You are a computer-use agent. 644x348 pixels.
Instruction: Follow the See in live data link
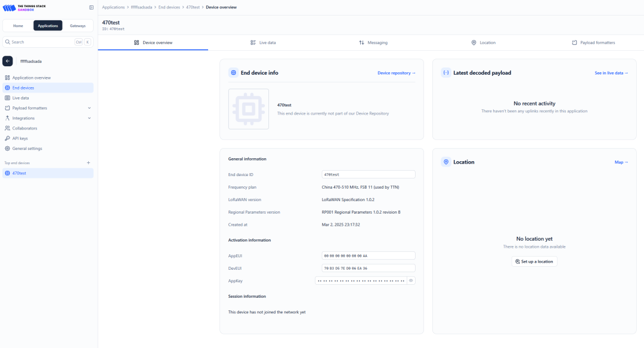pyautogui.click(x=611, y=73)
